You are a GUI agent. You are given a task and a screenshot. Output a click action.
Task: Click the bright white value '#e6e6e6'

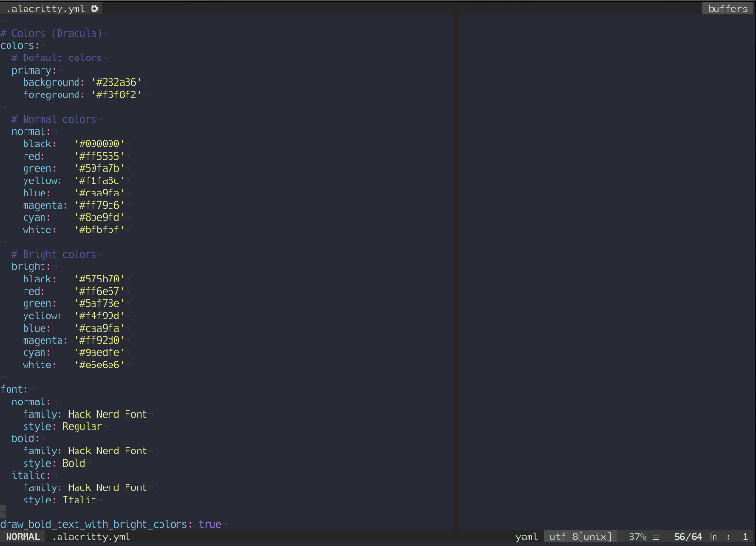tap(99, 366)
